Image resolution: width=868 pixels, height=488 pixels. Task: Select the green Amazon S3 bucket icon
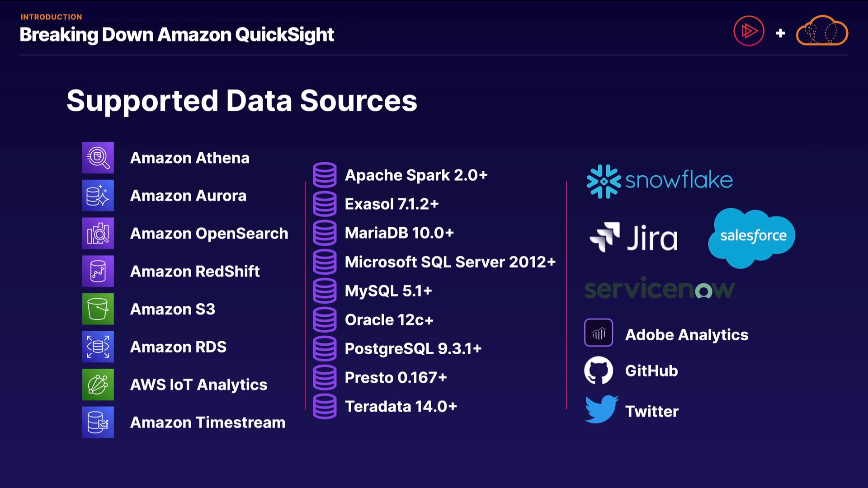pos(98,309)
